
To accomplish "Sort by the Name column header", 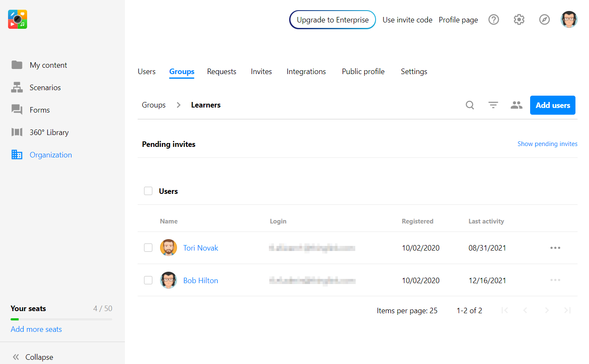I will tap(169, 221).
